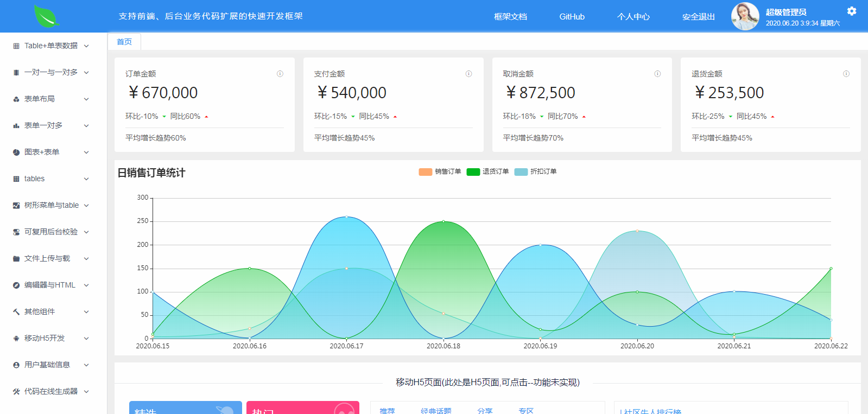
Task: Switch to the 首页 tab
Action: tap(124, 42)
